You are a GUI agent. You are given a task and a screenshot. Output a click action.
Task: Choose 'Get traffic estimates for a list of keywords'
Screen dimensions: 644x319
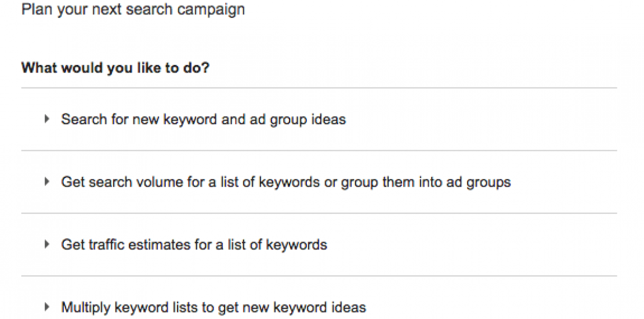[x=194, y=245]
